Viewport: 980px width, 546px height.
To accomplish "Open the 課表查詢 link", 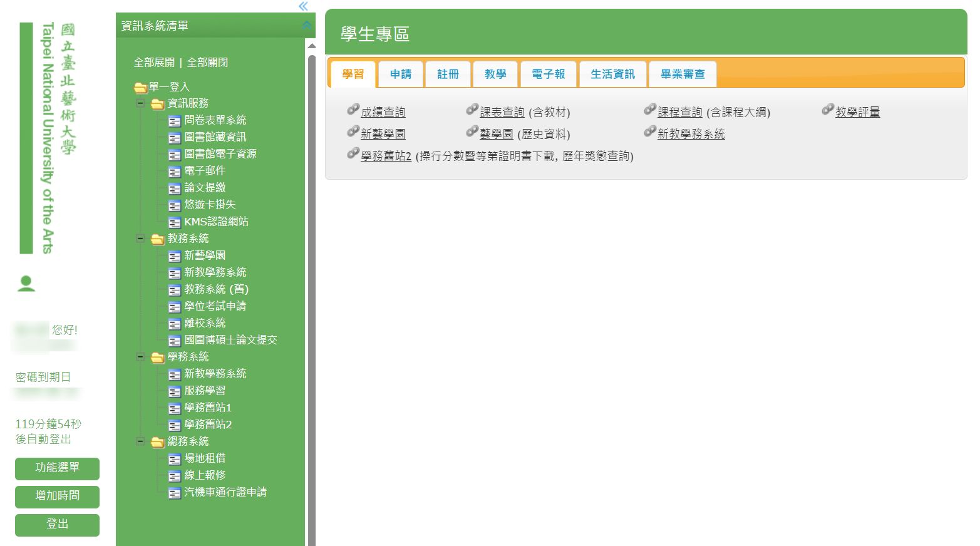I will tap(502, 112).
